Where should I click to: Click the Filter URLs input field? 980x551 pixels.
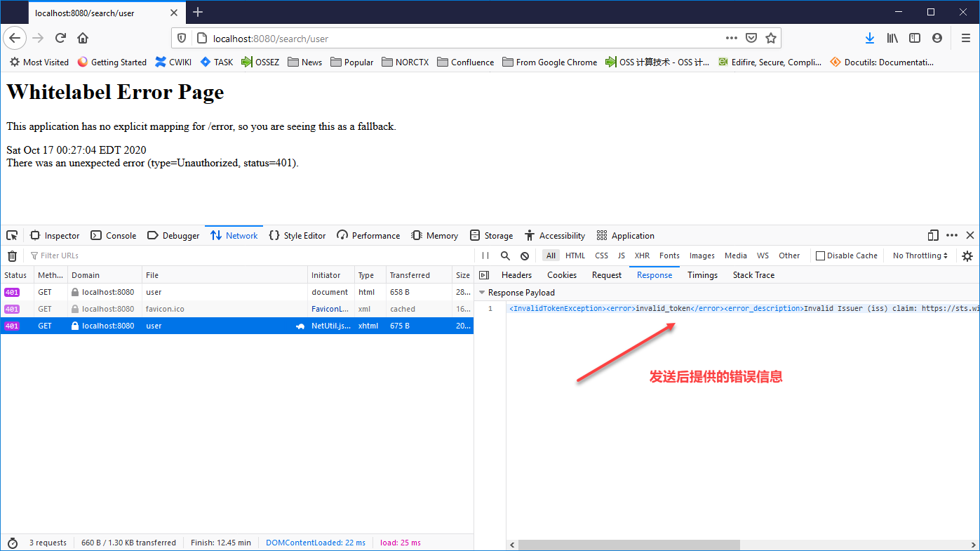pyautogui.click(x=249, y=255)
